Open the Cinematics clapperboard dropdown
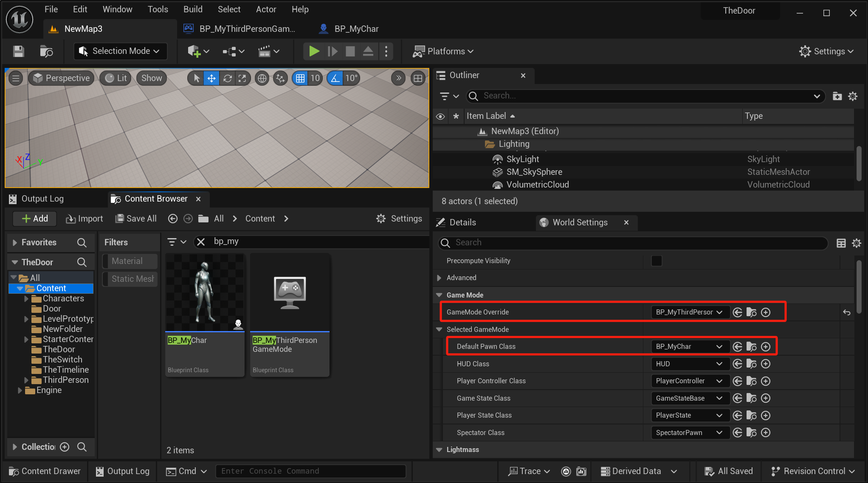 pyautogui.click(x=269, y=51)
